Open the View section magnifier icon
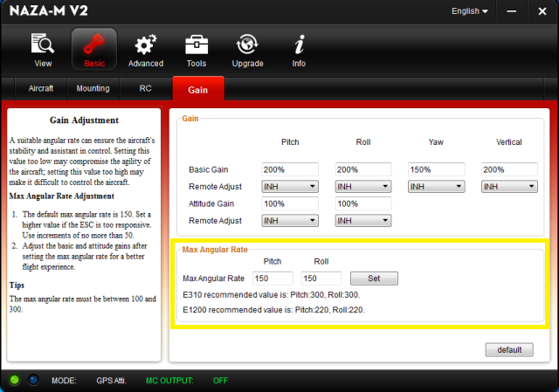The width and height of the screenshot is (559, 392). click(43, 44)
